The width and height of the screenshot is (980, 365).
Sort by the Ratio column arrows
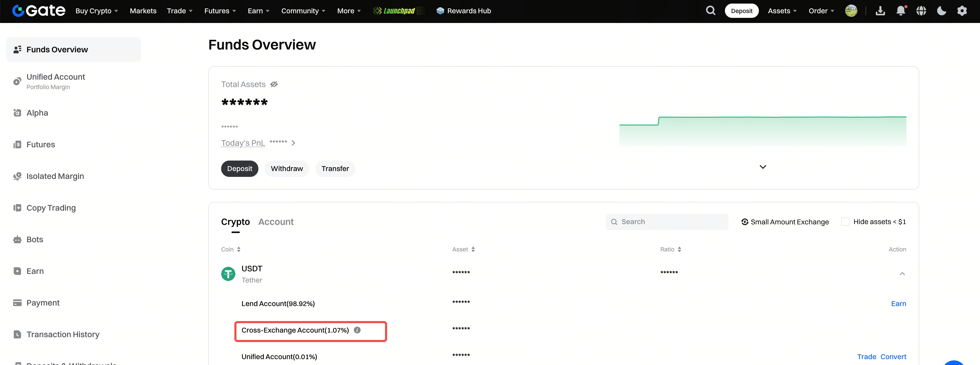pos(679,249)
